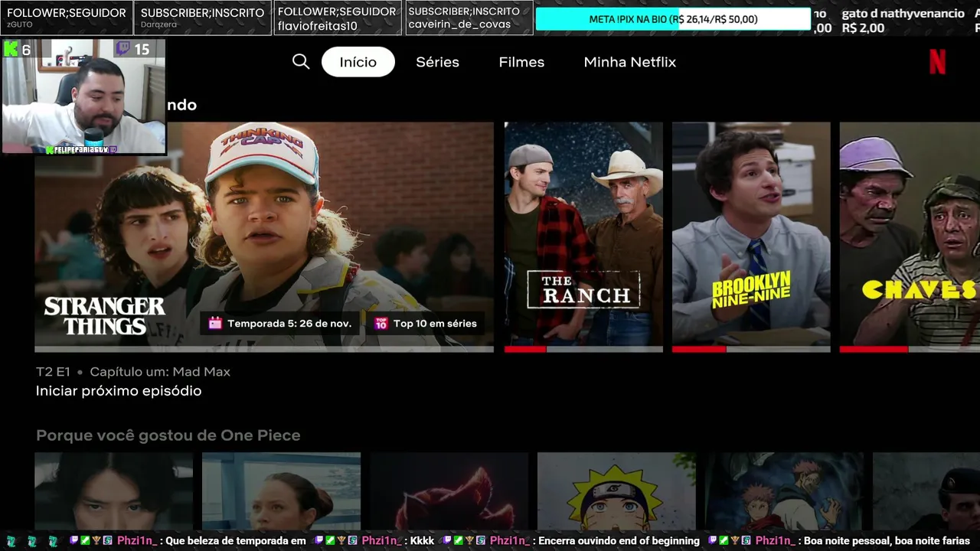Click the Chaves progress bar

[x=910, y=349]
